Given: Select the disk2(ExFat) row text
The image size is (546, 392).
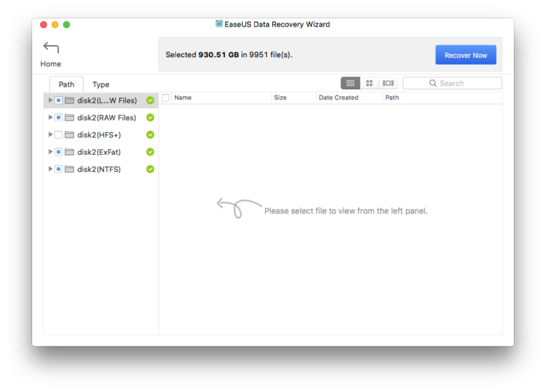Looking at the screenshot, I should coord(99,152).
